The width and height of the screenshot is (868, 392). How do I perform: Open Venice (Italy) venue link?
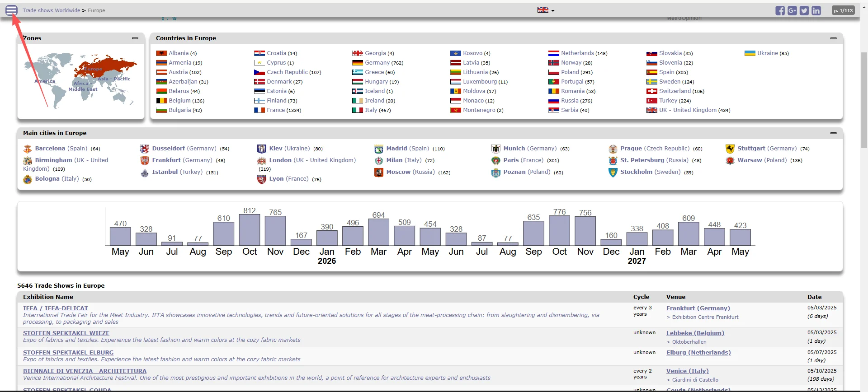pyautogui.click(x=688, y=371)
